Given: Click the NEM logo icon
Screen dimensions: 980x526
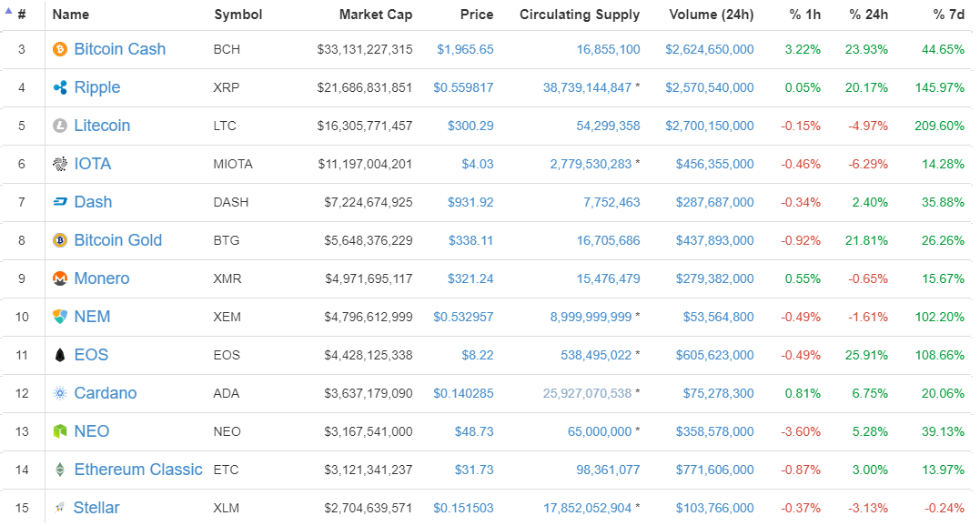Looking at the screenshot, I should [60, 317].
